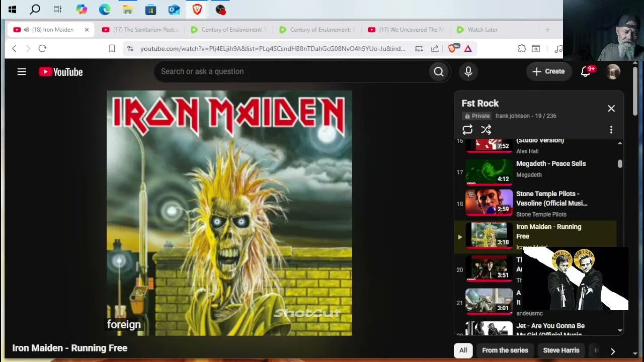Open File Explorer from the taskbar
The image size is (644, 362).
click(x=128, y=9)
